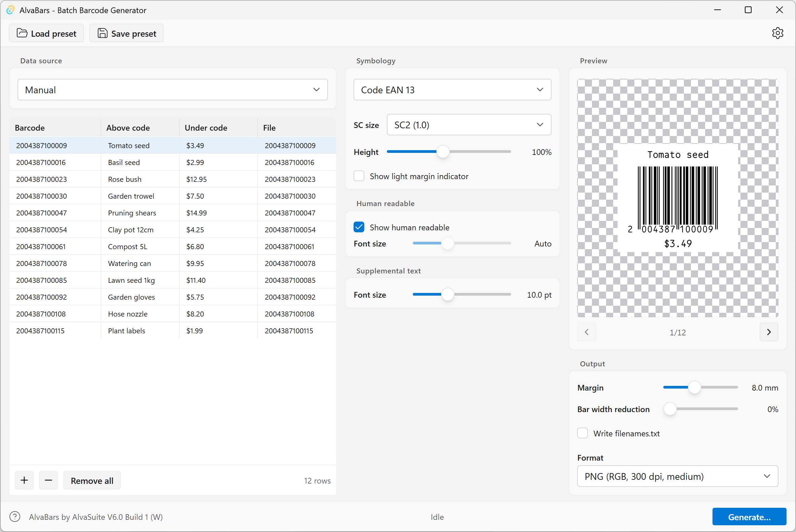Minimize the AlvaBars window
This screenshot has height=532, width=796.
tap(717, 10)
